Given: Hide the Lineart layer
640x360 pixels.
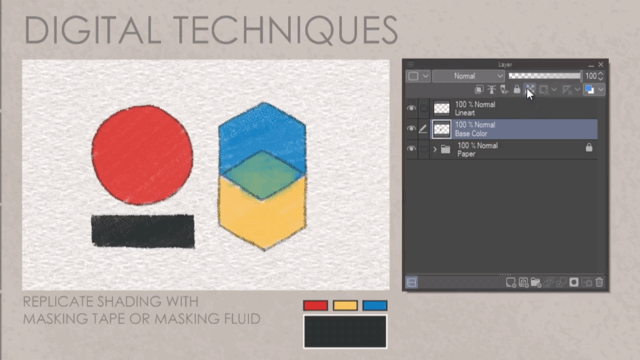Looking at the screenshot, I should click(x=411, y=108).
